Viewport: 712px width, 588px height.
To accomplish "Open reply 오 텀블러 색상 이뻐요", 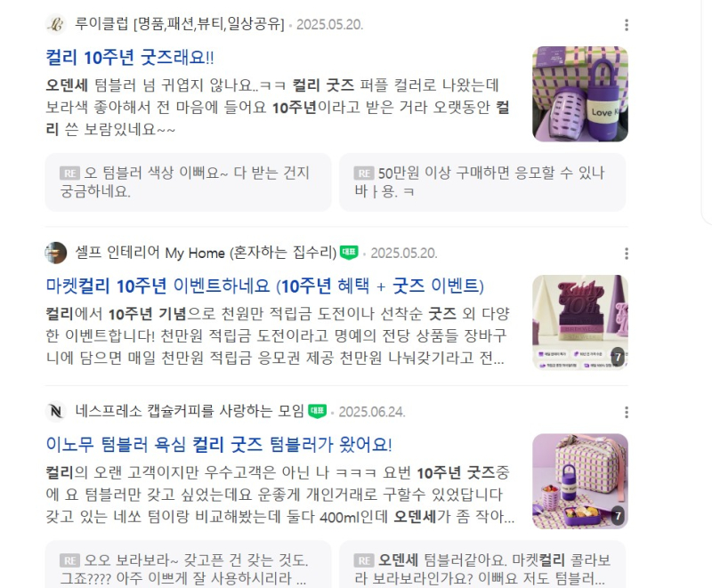I will pos(188,182).
